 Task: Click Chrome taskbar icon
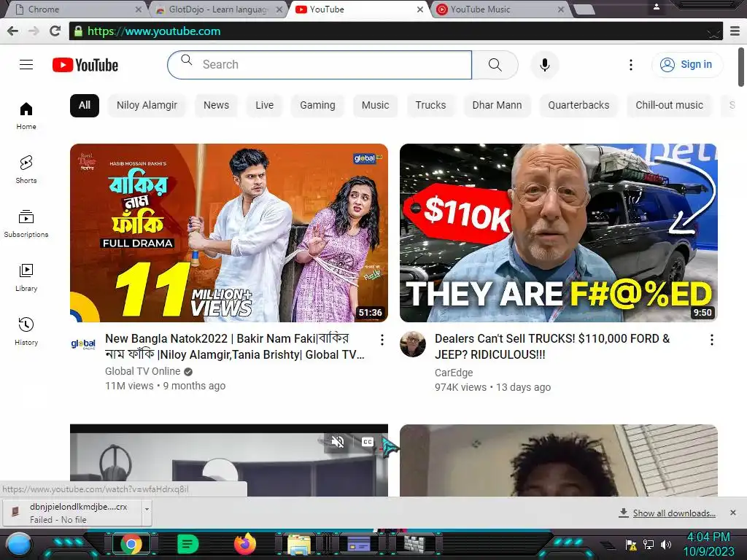pos(132,544)
